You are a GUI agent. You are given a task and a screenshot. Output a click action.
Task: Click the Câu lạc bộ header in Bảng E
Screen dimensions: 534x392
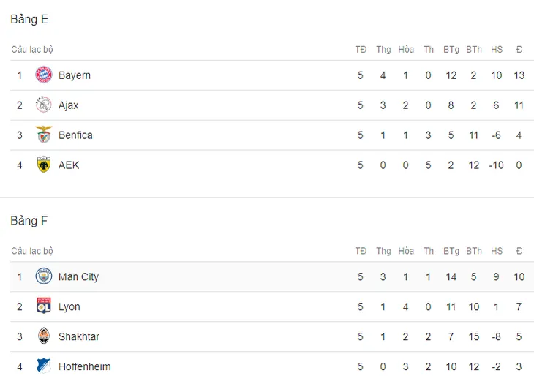coord(32,50)
